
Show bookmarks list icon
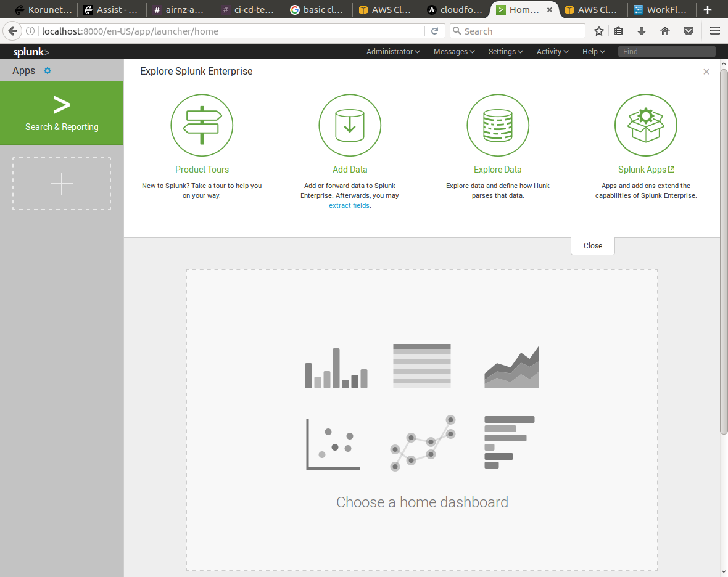coord(618,31)
